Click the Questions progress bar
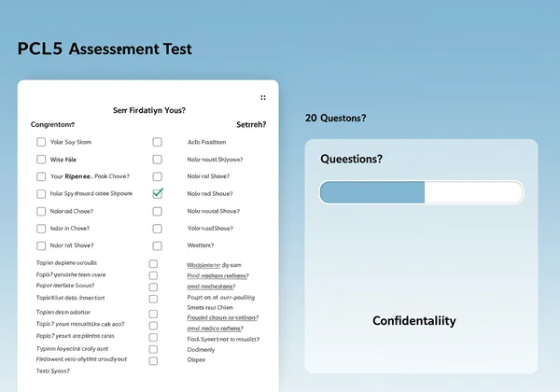The image size is (560, 392). pyautogui.click(x=421, y=192)
